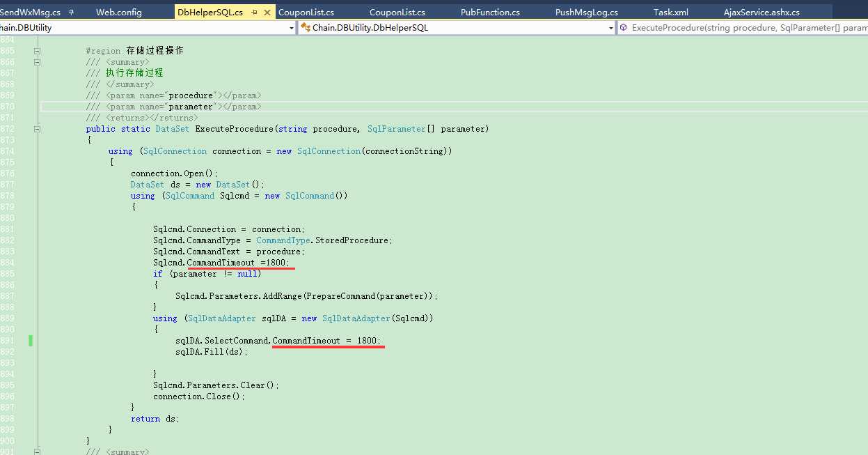The width and height of the screenshot is (868, 455).
Task: Click the sqlDA.Fill(ds); line
Action: coord(212,352)
